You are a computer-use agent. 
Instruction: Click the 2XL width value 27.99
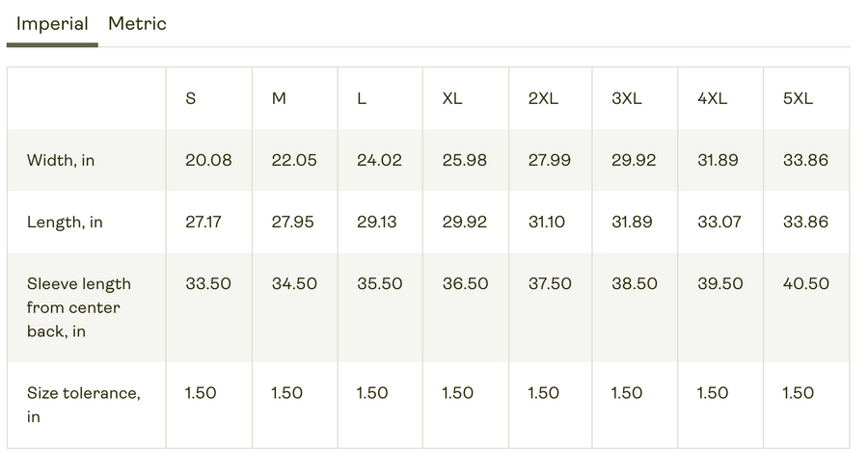549,160
